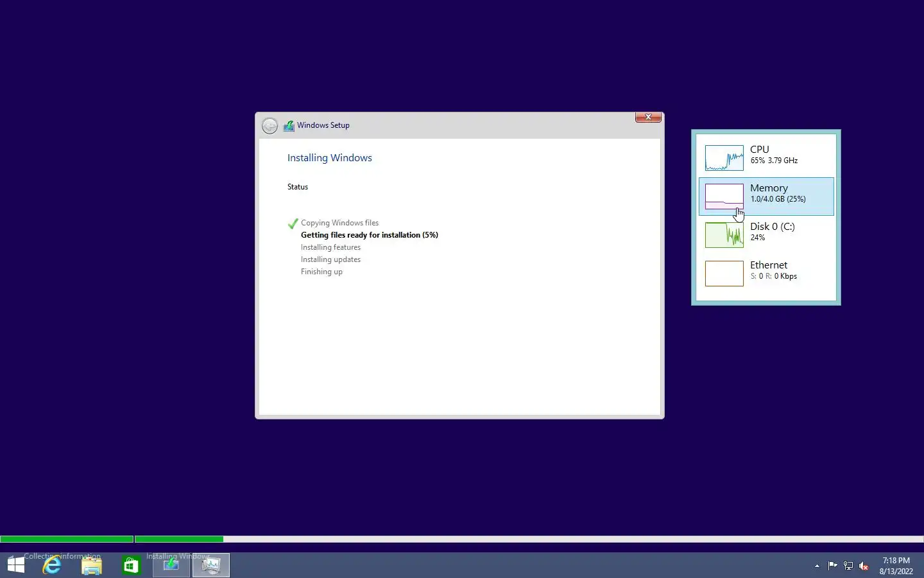Switch to Windows Setup taskbar button
924x578 pixels.
click(171, 565)
